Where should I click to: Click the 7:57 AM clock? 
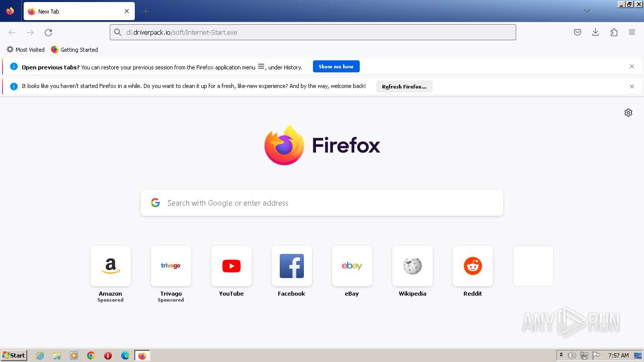(x=618, y=355)
